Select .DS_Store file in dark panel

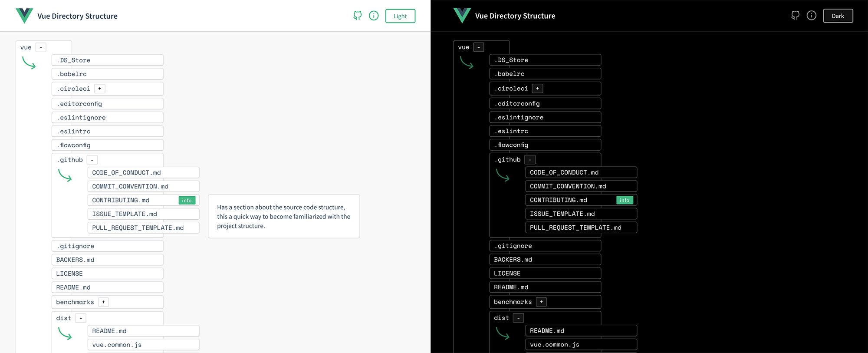[546, 60]
